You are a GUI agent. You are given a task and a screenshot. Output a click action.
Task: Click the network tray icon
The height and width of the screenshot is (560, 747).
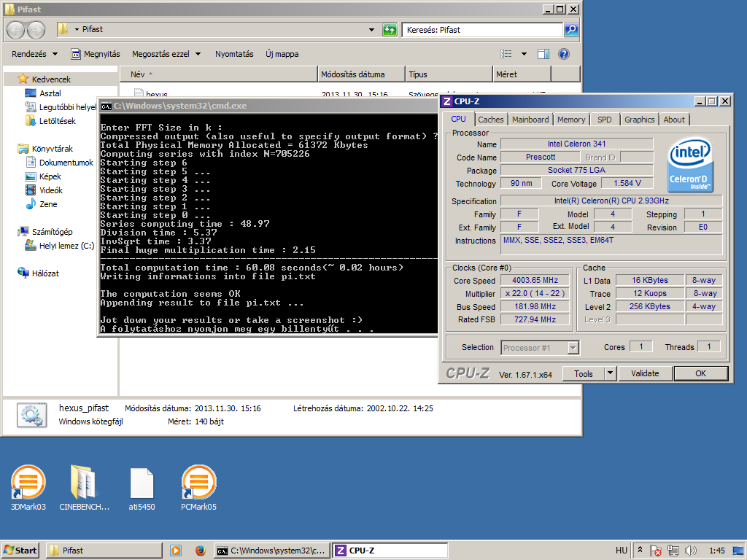673,551
